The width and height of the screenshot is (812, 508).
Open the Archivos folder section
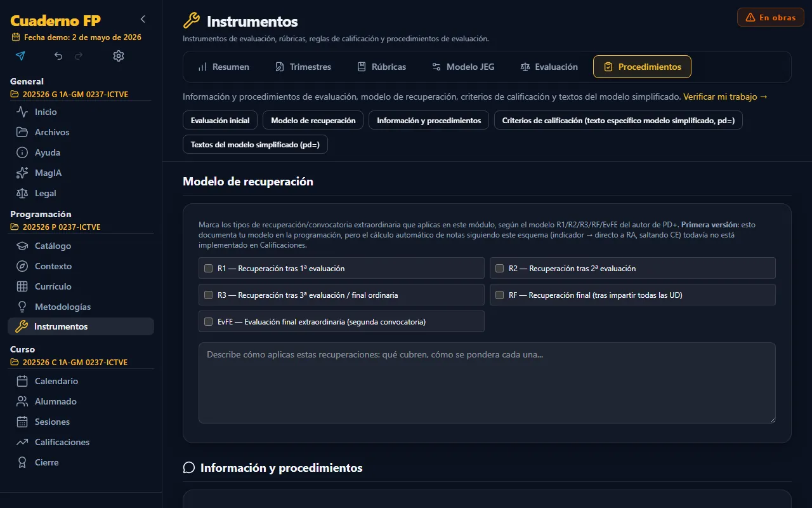[81, 132]
